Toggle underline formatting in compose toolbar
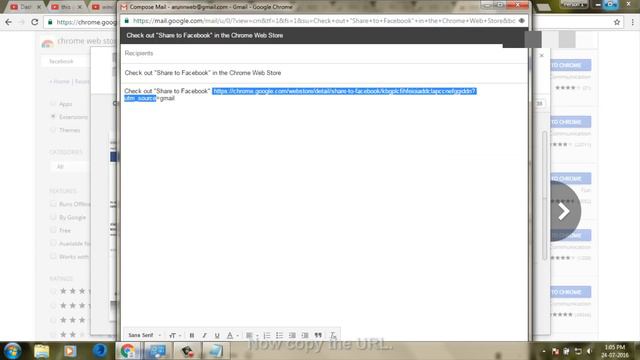 pyautogui.click(x=217, y=336)
